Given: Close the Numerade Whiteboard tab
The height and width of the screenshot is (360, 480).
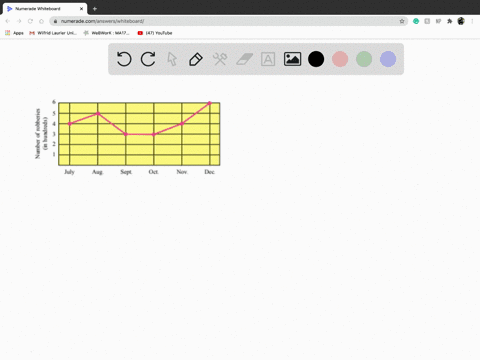Looking at the screenshot, I should pyautogui.click(x=81, y=9).
